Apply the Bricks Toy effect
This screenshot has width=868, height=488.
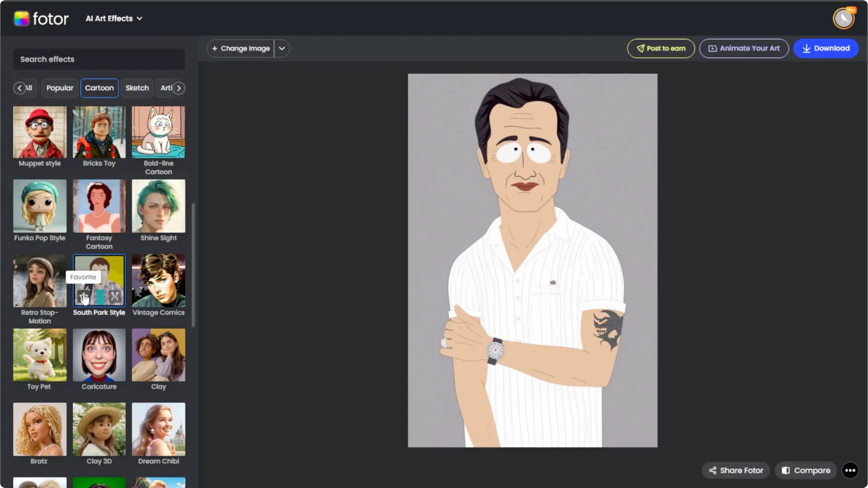tap(99, 132)
